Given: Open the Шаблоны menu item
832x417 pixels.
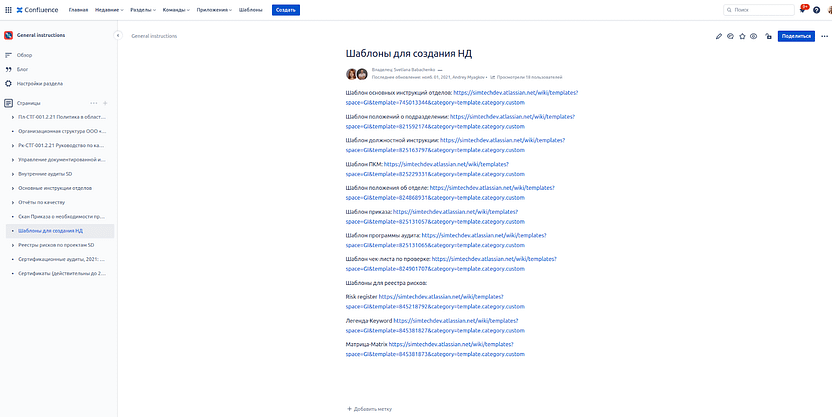Looking at the screenshot, I should click(x=251, y=9).
